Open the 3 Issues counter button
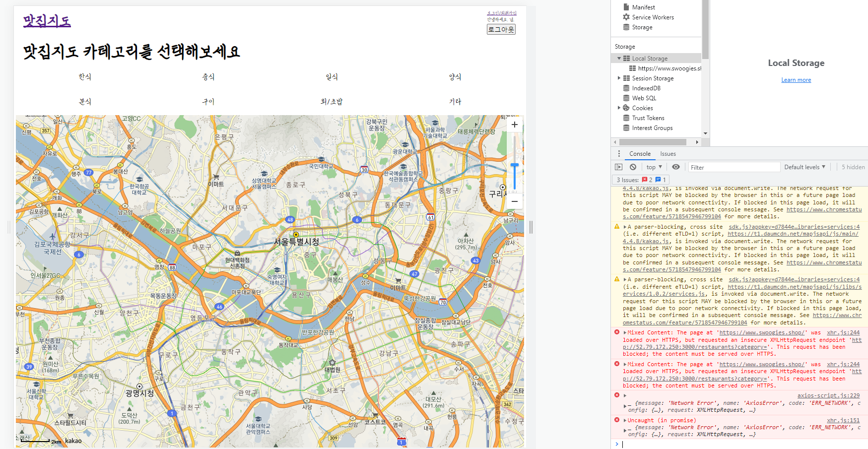This screenshot has width=868, height=449. pos(641,180)
